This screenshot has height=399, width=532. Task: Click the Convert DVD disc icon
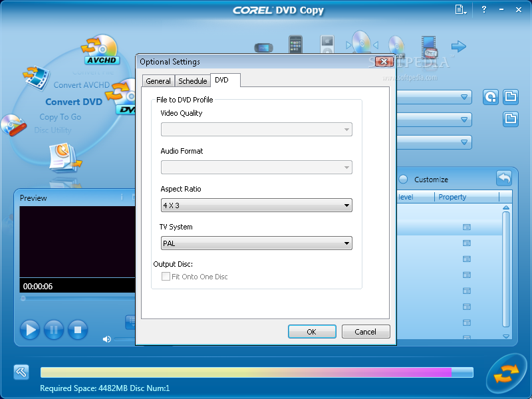pos(122,96)
